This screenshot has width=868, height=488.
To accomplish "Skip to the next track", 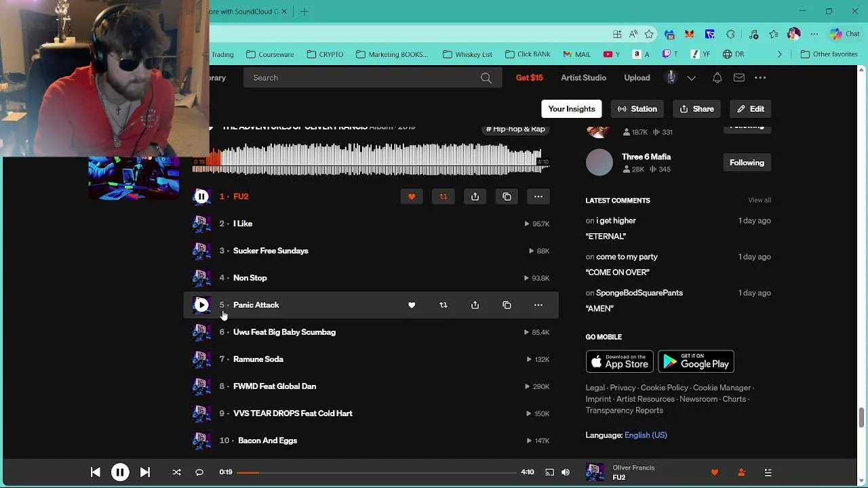I will [x=145, y=472].
